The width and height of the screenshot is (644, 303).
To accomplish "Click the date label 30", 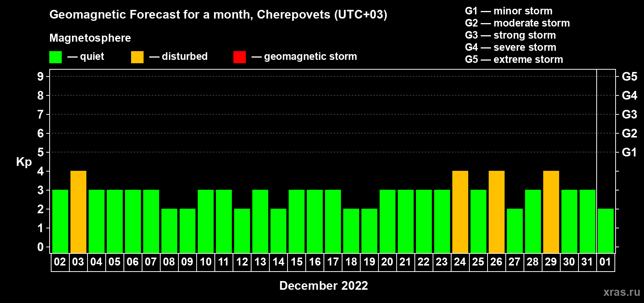I will tap(569, 262).
